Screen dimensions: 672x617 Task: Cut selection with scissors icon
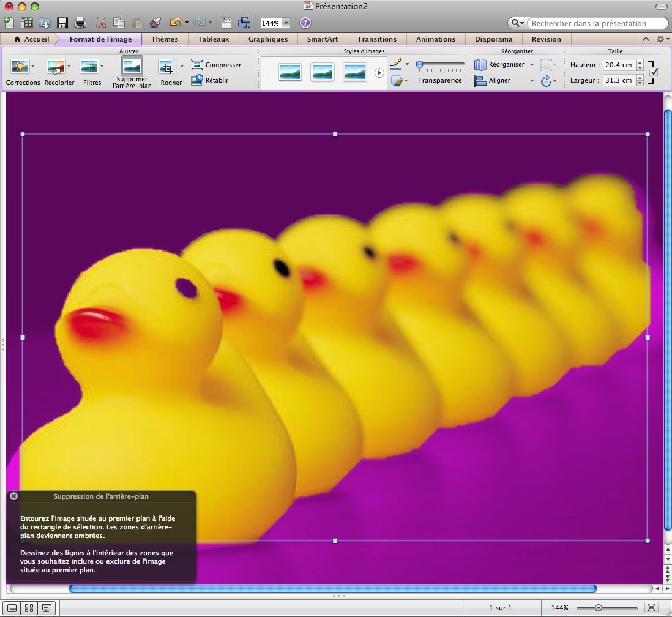101,22
